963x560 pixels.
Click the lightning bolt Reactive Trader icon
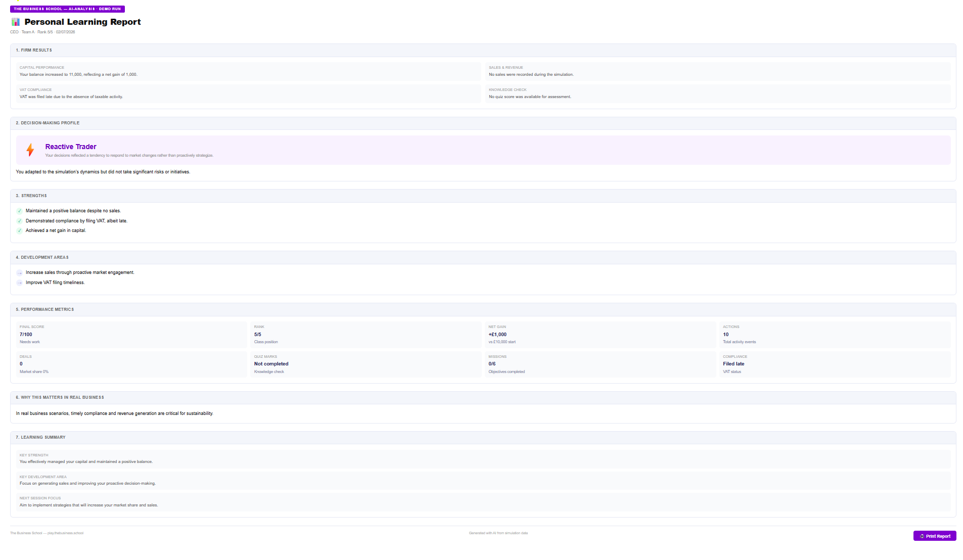pos(30,150)
